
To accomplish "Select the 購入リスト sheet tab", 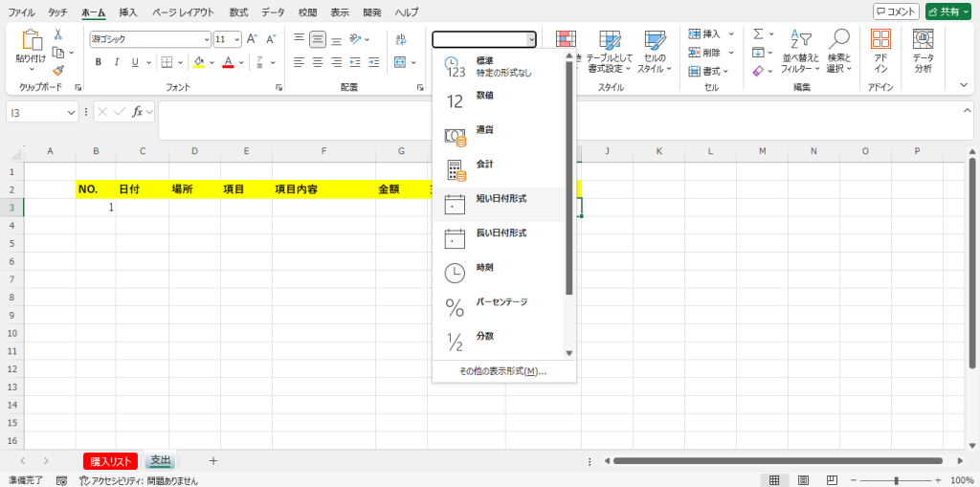I will (111, 461).
